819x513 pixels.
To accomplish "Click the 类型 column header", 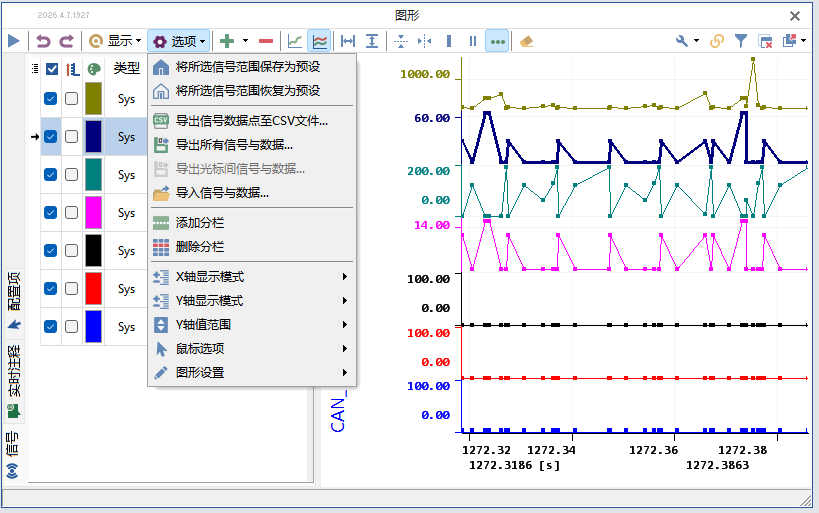I will coord(127,68).
